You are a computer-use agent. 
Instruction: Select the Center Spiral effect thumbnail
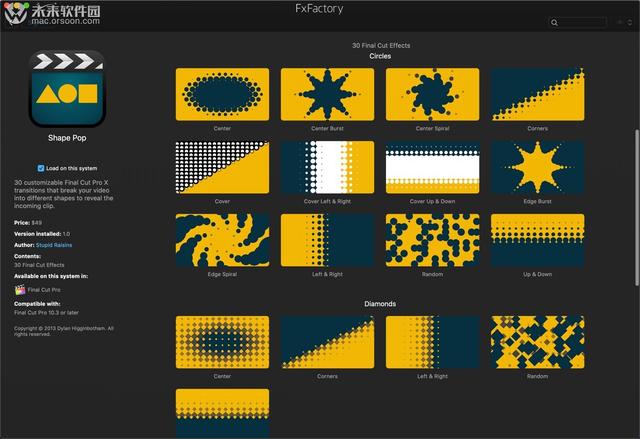pos(433,94)
